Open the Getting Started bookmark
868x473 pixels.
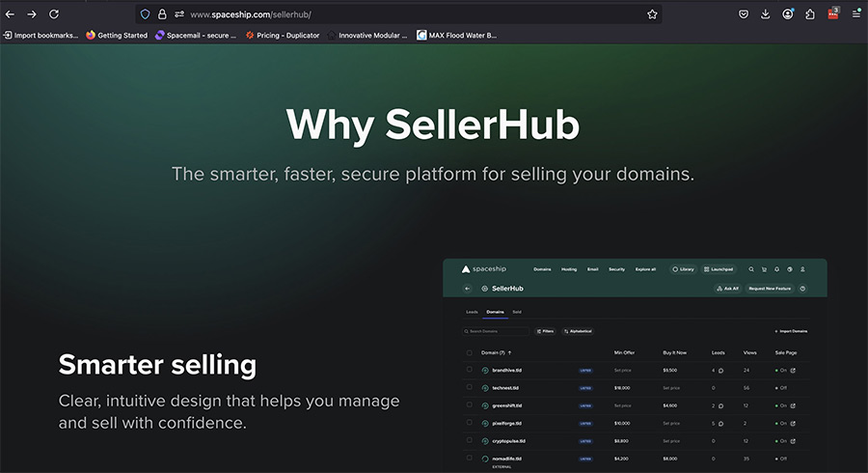(117, 36)
